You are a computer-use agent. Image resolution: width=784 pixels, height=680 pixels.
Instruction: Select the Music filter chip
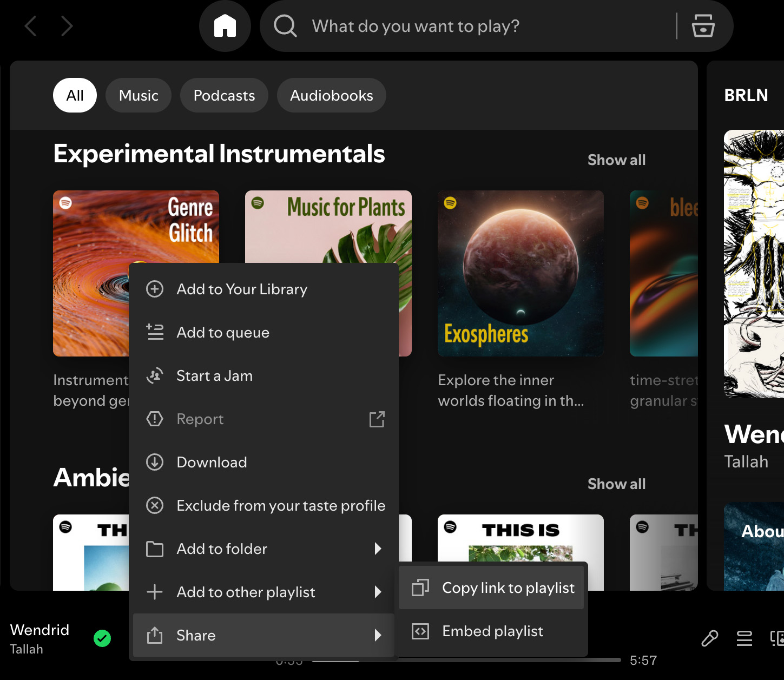(138, 95)
